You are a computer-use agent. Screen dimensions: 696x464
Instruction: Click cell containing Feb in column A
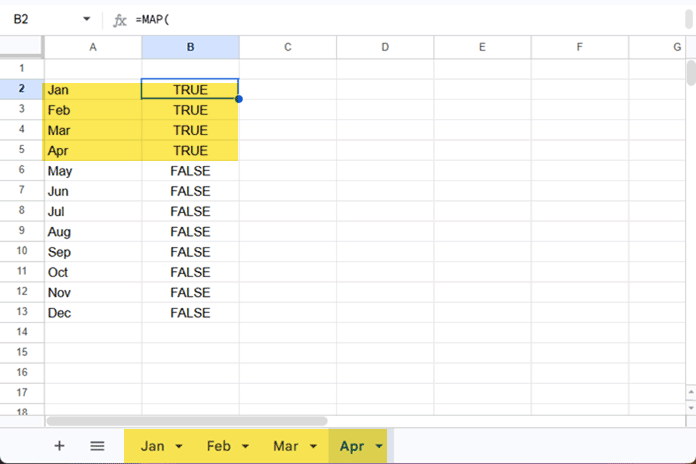(93, 110)
